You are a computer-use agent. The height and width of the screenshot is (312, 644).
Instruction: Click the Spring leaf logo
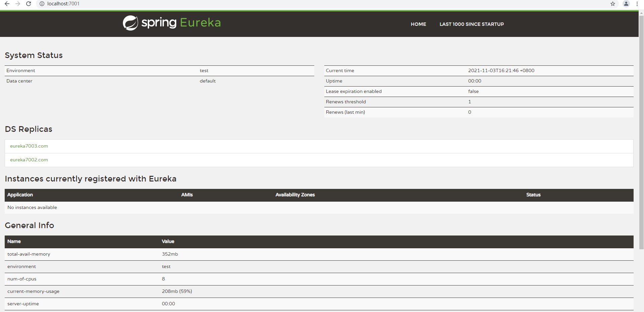(x=130, y=23)
